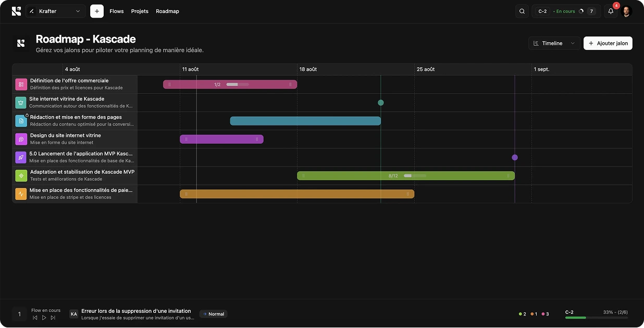The height and width of the screenshot is (328, 644).
Task: Click the blue document icon for Rédaction milestone
Action: 21,121
